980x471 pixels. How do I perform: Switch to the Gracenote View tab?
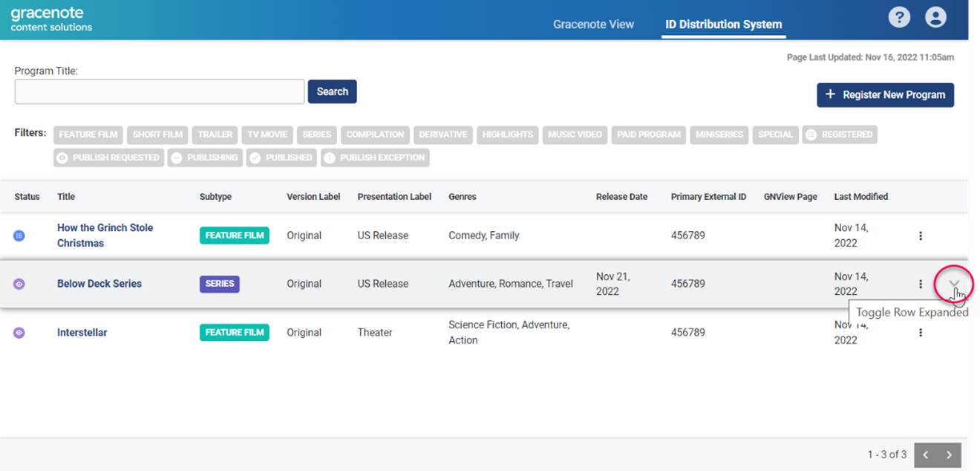[593, 25]
